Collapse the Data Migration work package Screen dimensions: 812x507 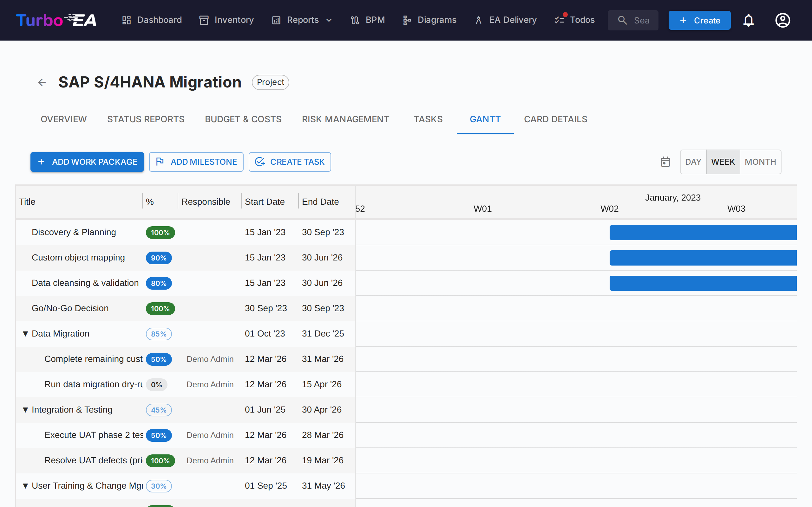[x=25, y=334]
